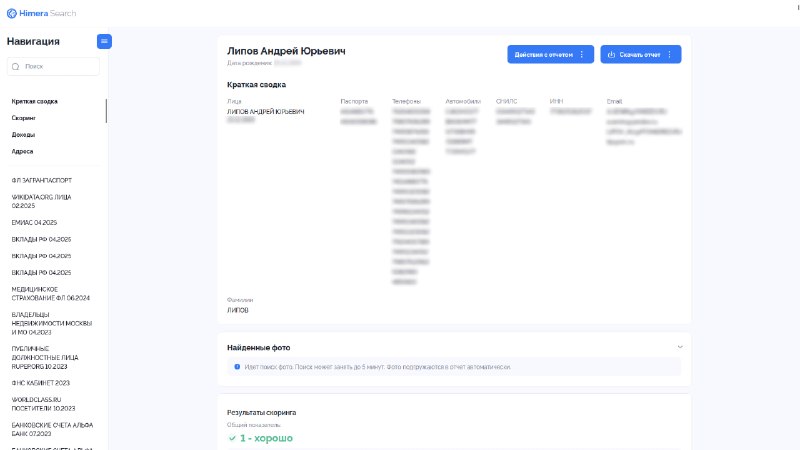Open the three-dot menu on Скачать отчет
Image resolution: width=800 pixels, height=450 pixels.
point(669,55)
